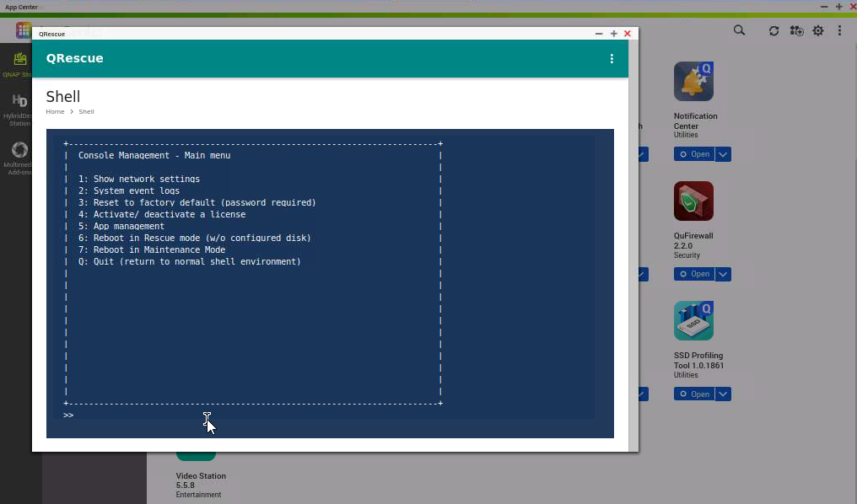857x504 pixels.
Task: Go to the Home breadcrumb link
Action: (x=55, y=111)
